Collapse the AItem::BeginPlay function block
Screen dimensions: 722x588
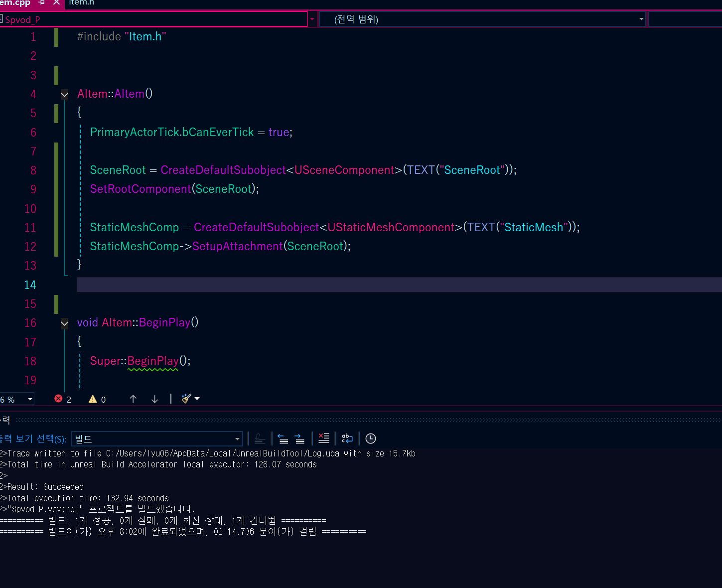pos(64,323)
